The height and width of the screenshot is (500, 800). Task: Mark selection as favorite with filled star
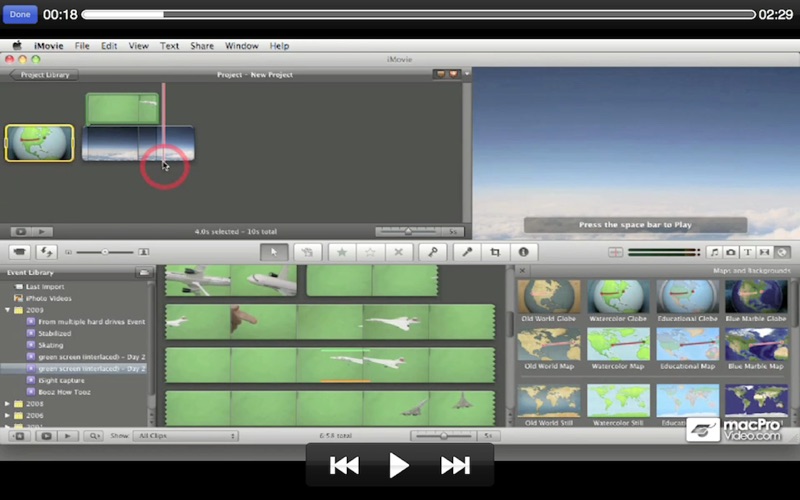[x=342, y=252]
